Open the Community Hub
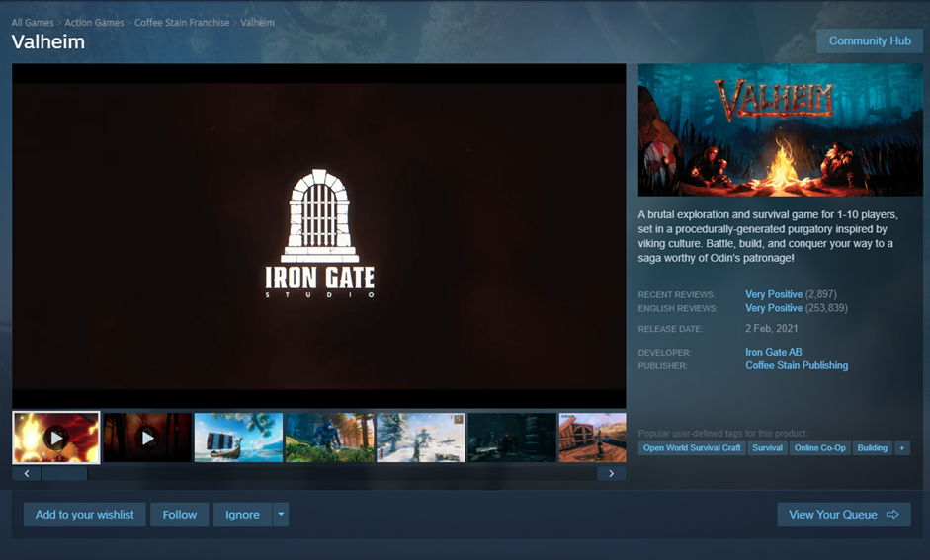The width and height of the screenshot is (930, 560). coord(870,40)
